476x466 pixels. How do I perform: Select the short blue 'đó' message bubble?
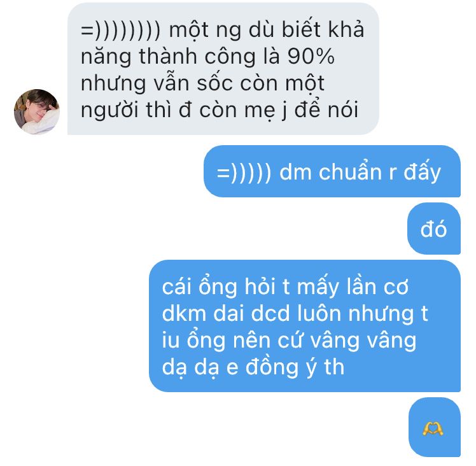(x=434, y=229)
